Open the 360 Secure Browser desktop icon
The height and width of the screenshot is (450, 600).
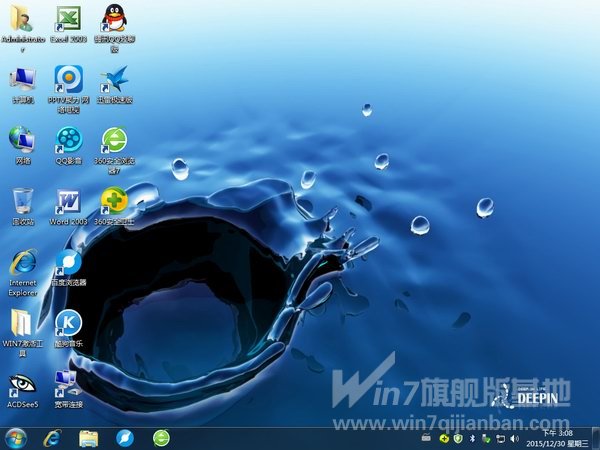pos(114,139)
